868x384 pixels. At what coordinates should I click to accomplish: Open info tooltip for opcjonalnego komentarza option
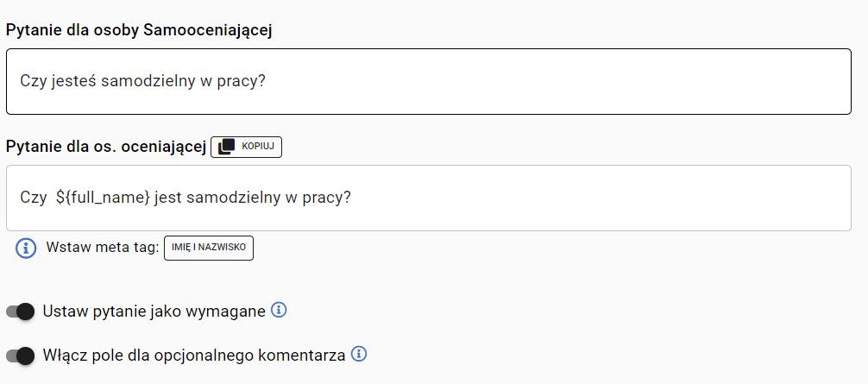pyautogui.click(x=359, y=354)
